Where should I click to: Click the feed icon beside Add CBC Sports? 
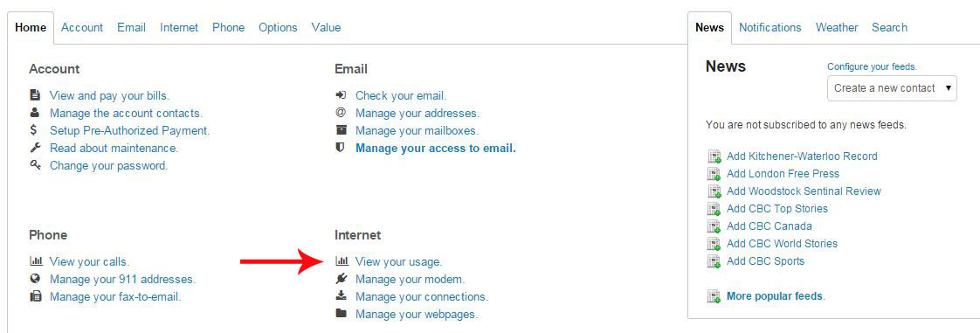[x=714, y=261]
